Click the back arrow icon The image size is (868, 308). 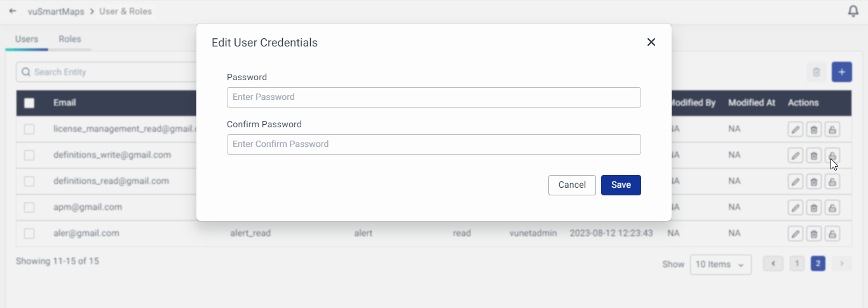pyautogui.click(x=13, y=11)
